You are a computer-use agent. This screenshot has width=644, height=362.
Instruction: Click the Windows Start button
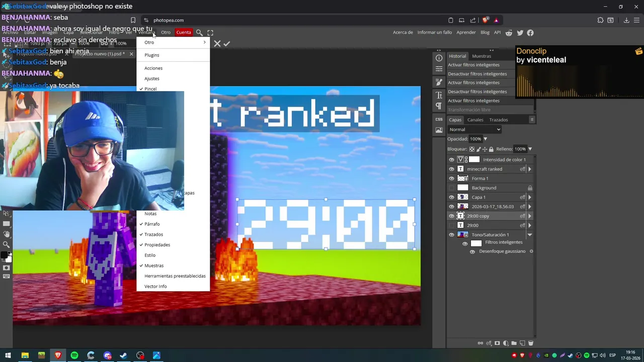coord(8,355)
